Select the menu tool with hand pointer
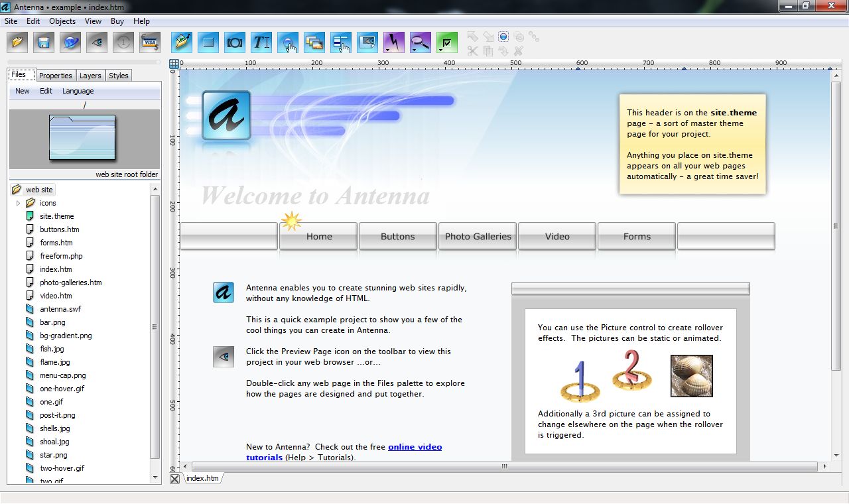849x504 pixels. tap(341, 42)
